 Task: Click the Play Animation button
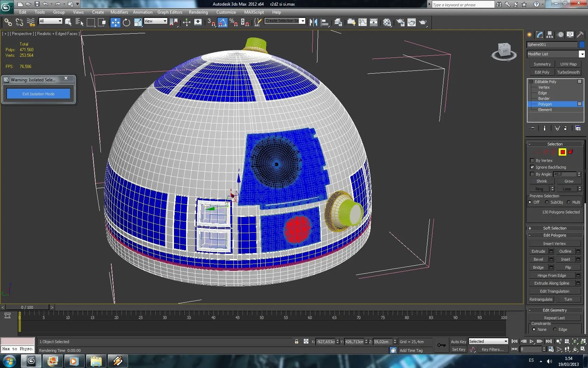pyautogui.click(x=532, y=341)
